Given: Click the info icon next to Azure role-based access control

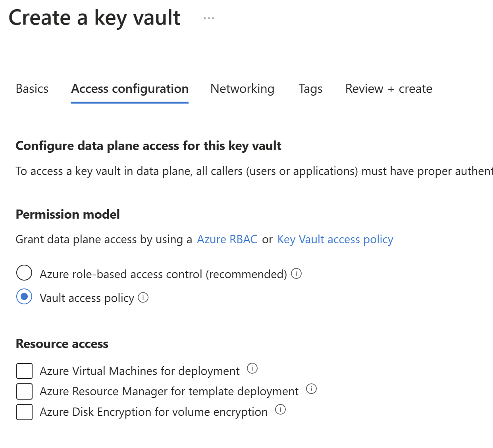Looking at the screenshot, I should [297, 273].
